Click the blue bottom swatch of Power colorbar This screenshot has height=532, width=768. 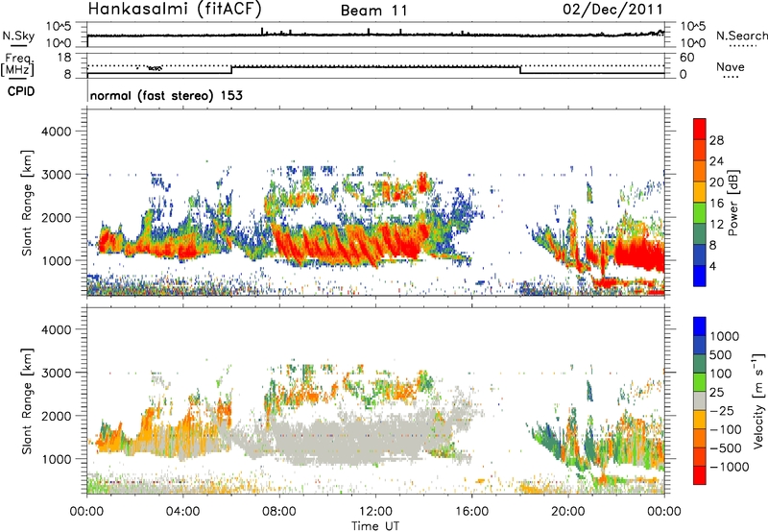[x=700, y=276]
